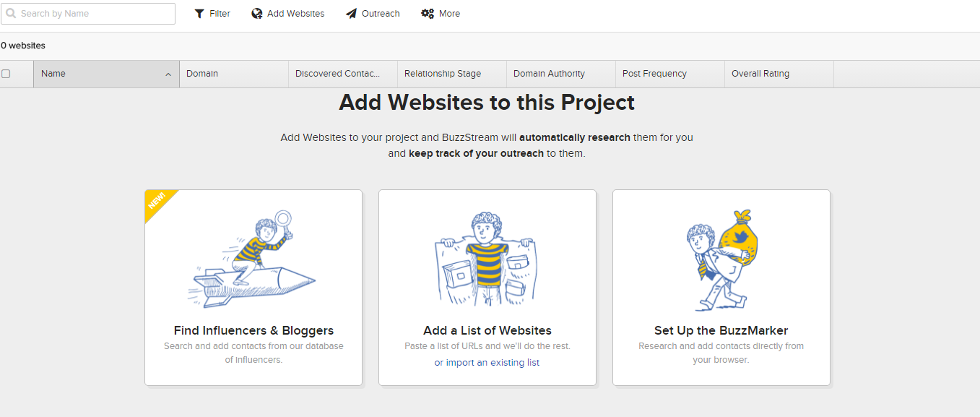Click the magnifier icon in search box

[x=11, y=14]
